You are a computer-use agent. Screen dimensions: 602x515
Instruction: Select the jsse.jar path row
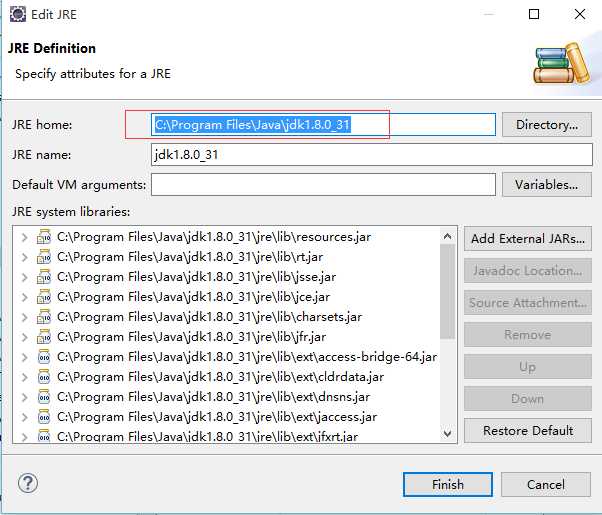tap(196, 277)
